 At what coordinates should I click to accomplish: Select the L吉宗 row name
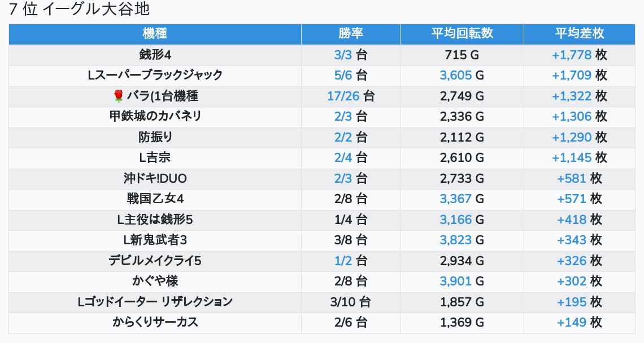(x=155, y=158)
